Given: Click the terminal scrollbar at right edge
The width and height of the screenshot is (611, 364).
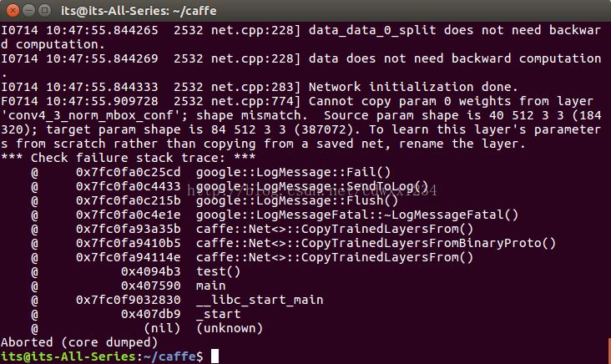Looking at the screenshot, I should [x=609, y=349].
